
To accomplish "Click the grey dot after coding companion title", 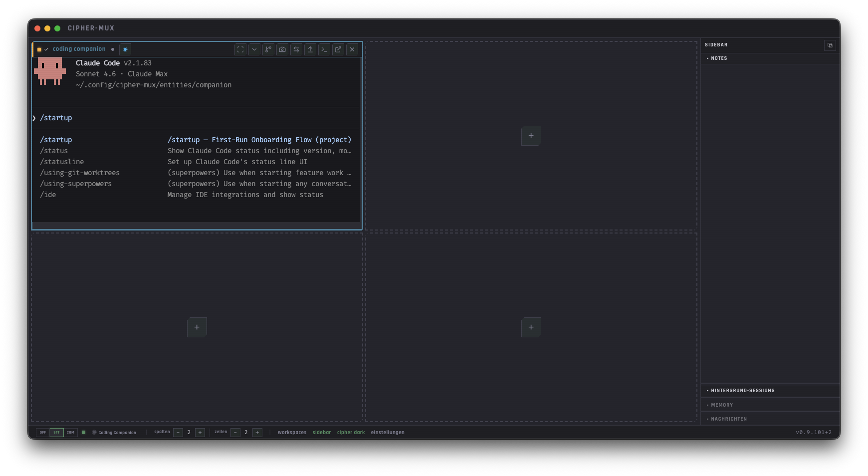I will pyautogui.click(x=113, y=49).
